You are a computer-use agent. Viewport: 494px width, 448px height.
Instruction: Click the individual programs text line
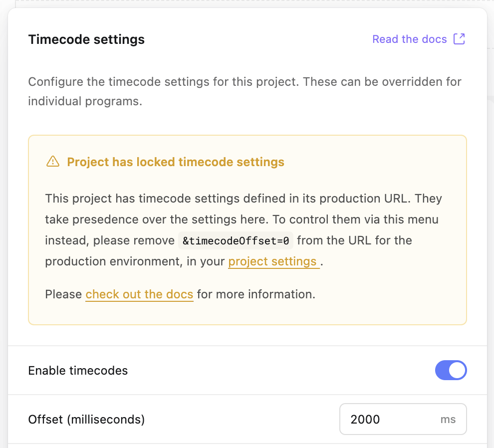pyautogui.click(x=85, y=101)
